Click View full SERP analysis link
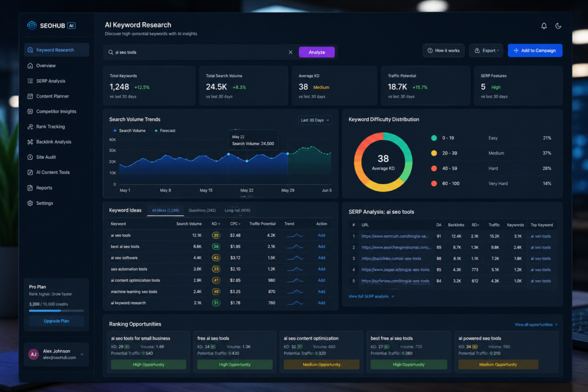Screen dimensions: 588x392 pos(371,296)
